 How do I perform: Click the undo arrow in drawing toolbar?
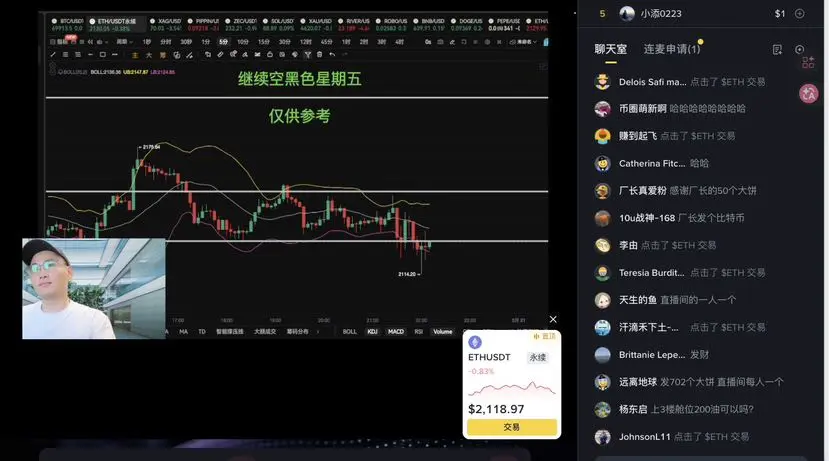point(332,54)
